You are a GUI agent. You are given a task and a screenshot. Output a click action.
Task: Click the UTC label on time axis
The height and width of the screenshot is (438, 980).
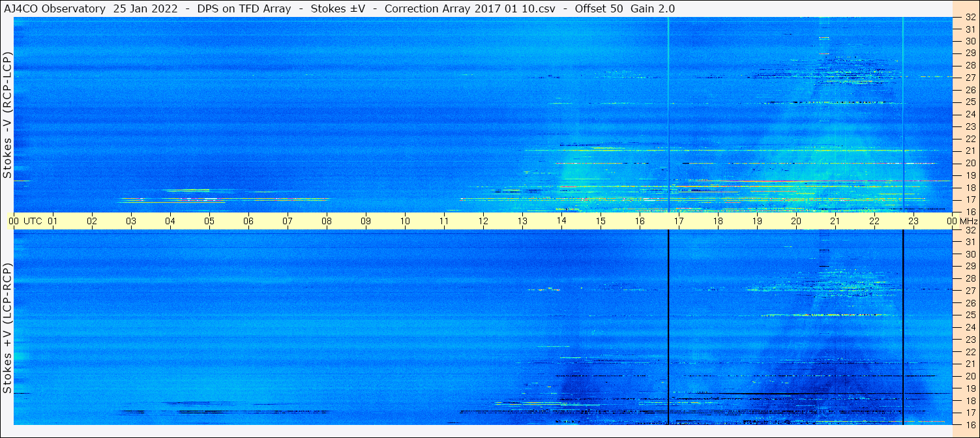(x=33, y=221)
